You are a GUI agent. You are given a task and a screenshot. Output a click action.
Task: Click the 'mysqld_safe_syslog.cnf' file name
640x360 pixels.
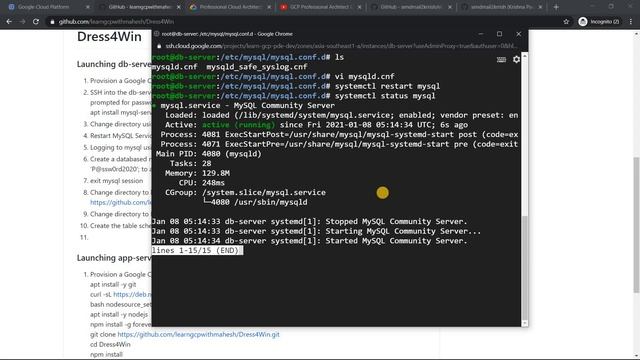click(257, 67)
